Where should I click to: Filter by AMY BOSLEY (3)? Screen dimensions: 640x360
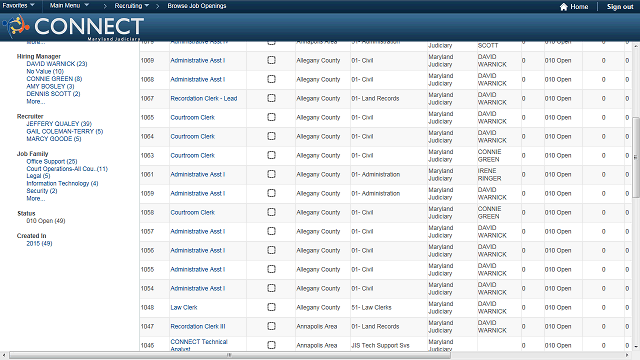[50, 86]
